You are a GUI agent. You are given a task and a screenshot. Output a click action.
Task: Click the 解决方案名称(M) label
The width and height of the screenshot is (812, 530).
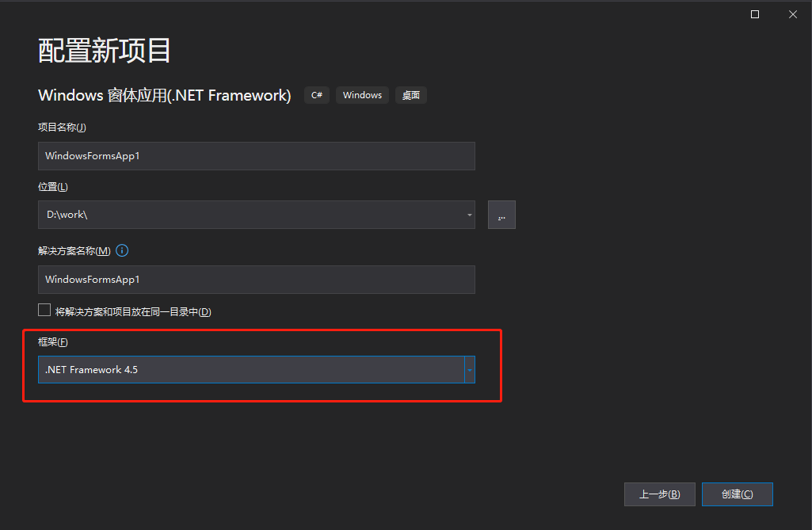click(x=74, y=251)
